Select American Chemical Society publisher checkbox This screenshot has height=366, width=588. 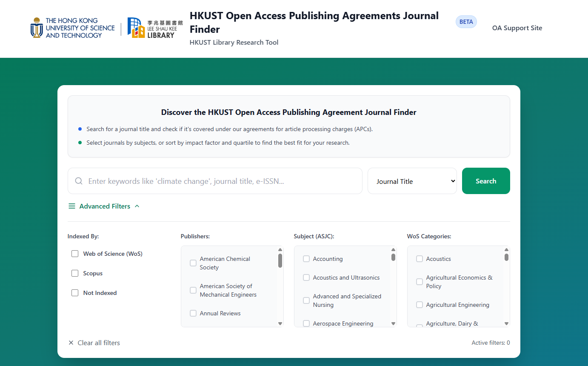[x=193, y=263]
